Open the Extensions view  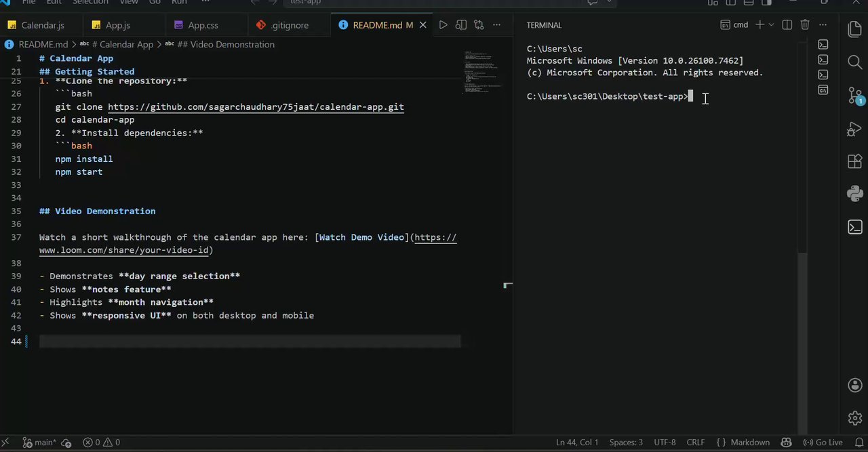(854, 161)
